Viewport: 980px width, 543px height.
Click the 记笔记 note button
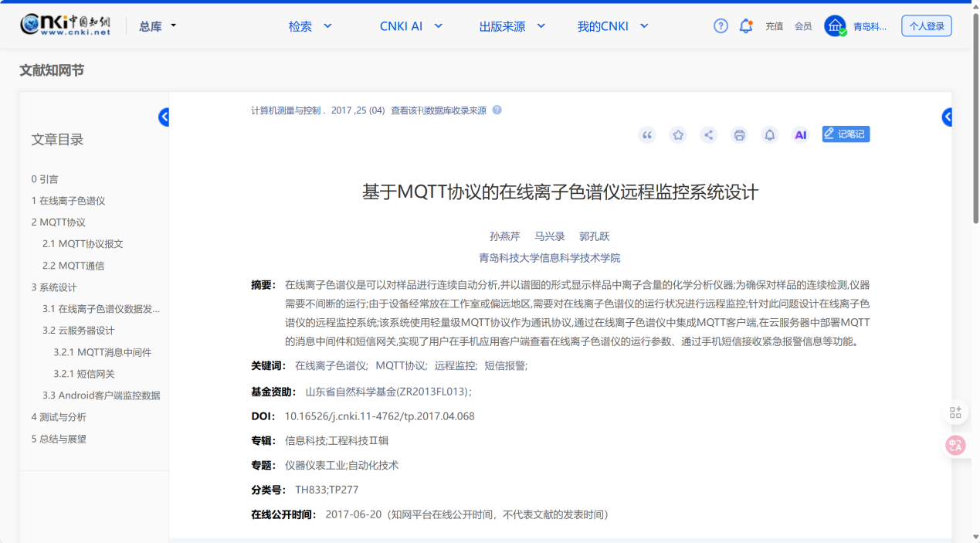pos(846,134)
